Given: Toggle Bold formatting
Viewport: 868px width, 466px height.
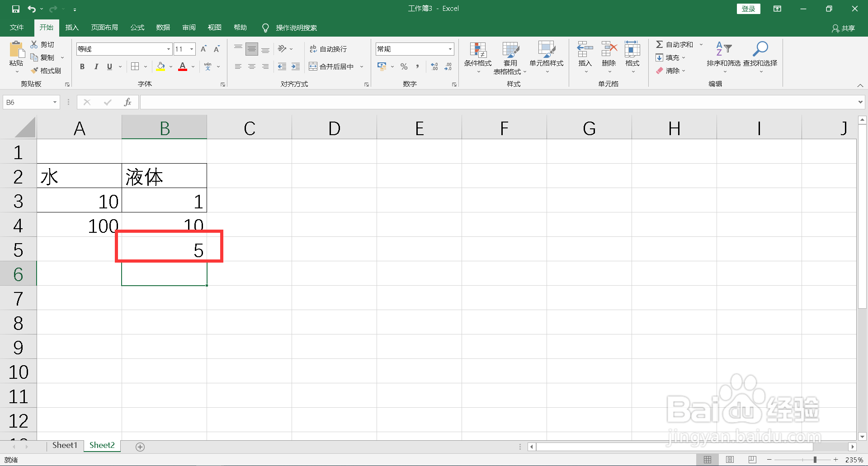Looking at the screenshot, I should point(82,66).
